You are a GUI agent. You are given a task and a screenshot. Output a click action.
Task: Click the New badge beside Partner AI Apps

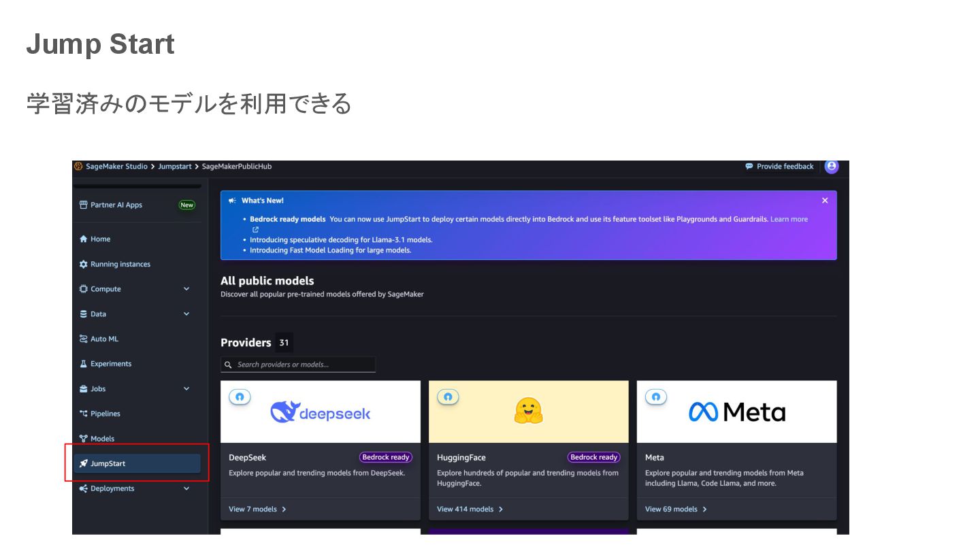coord(186,205)
